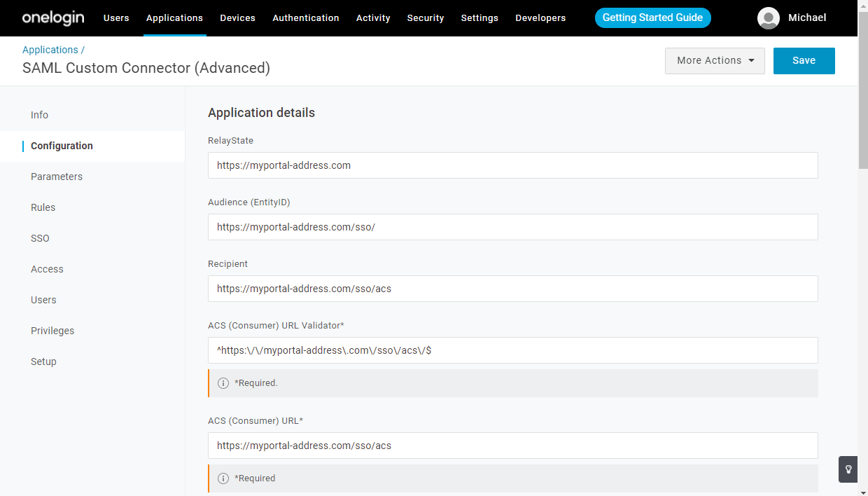Image resolution: width=868 pixels, height=496 pixels.
Task: Open the Getting Started Guide
Action: [652, 18]
